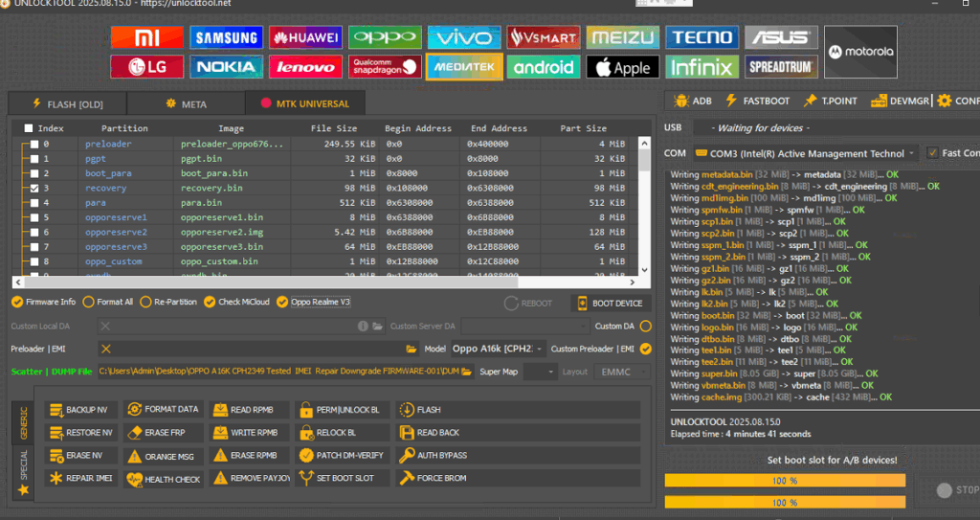Show Custom Local DA info icon
980x520 pixels.
tap(363, 327)
